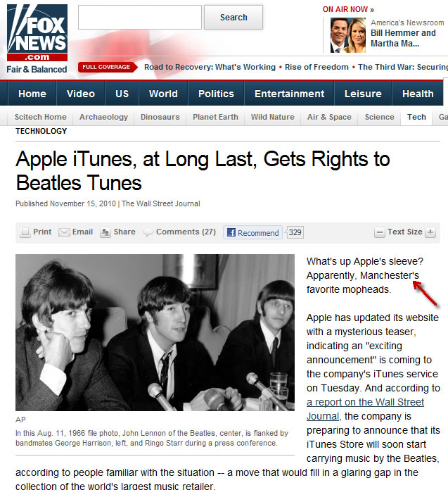Click the Beatles press conference photo
Screen dimensions: 448x490
(x=155, y=332)
